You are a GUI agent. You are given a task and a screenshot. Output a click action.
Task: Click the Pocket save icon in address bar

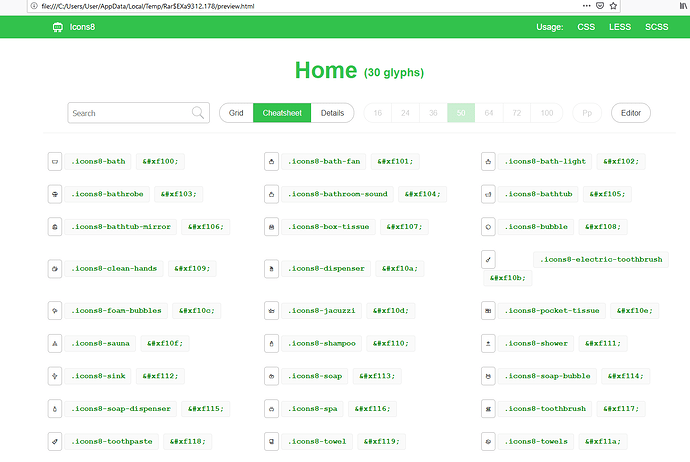coord(600,6)
